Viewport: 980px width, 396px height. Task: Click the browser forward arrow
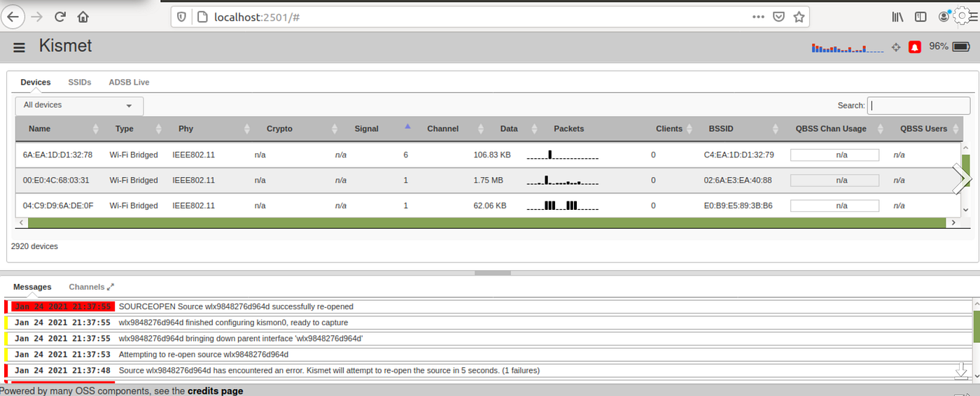36,17
